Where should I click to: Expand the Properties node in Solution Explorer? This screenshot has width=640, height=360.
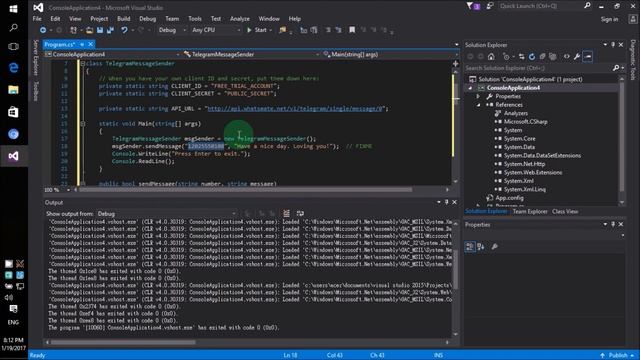point(478,96)
